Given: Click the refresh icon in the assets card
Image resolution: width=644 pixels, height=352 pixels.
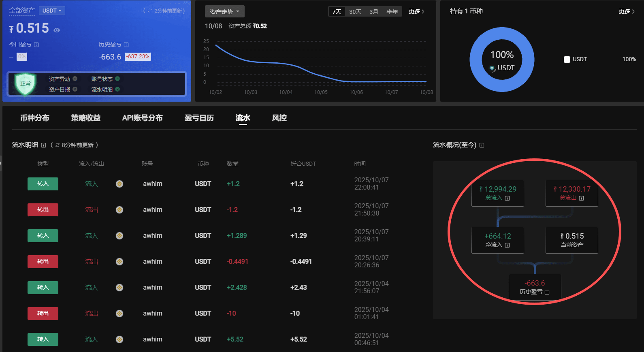Looking at the screenshot, I should tap(150, 11).
